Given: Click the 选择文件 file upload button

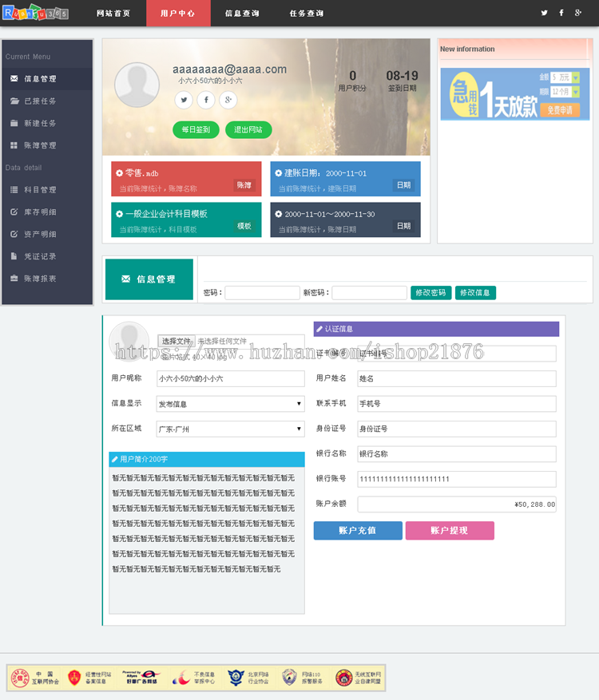Looking at the screenshot, I should (176, 341).
